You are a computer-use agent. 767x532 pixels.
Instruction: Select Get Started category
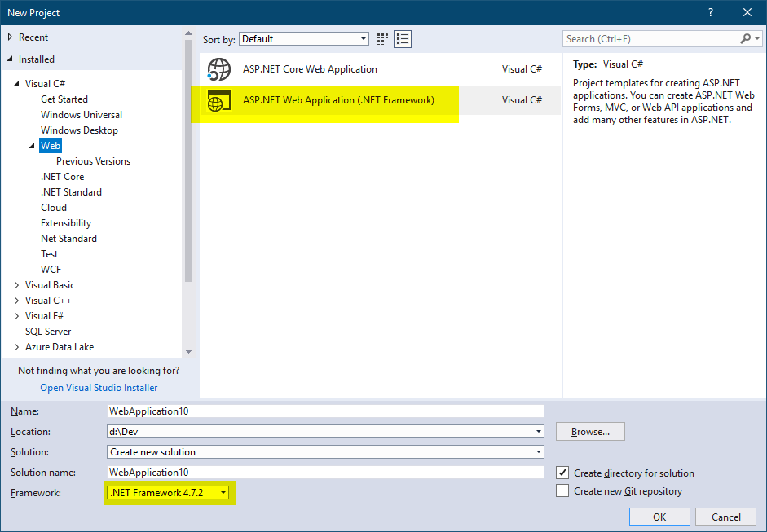tap(64, 99)
